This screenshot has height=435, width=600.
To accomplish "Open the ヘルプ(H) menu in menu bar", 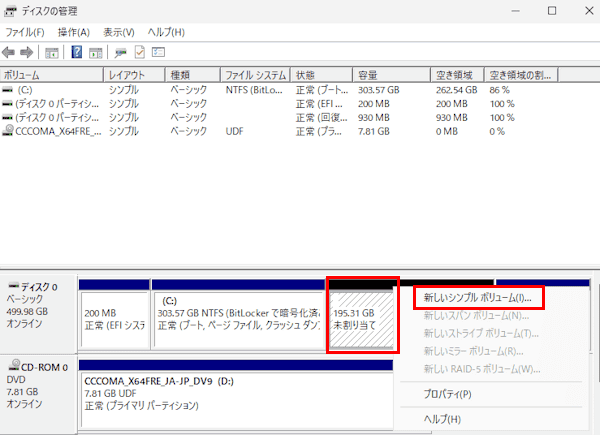I will (166, 32).
